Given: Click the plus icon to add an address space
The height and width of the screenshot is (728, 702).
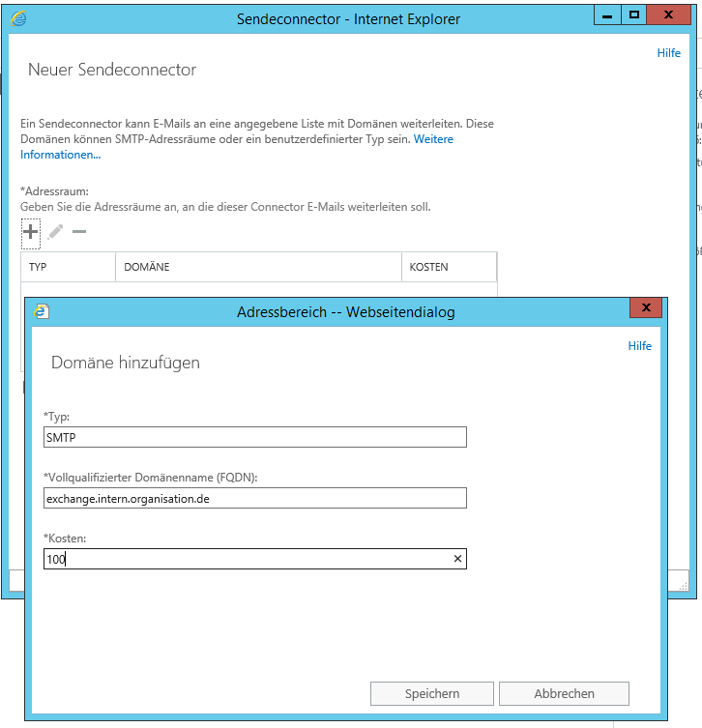Looking at the screenshot, I should click(x=31, y=232).
